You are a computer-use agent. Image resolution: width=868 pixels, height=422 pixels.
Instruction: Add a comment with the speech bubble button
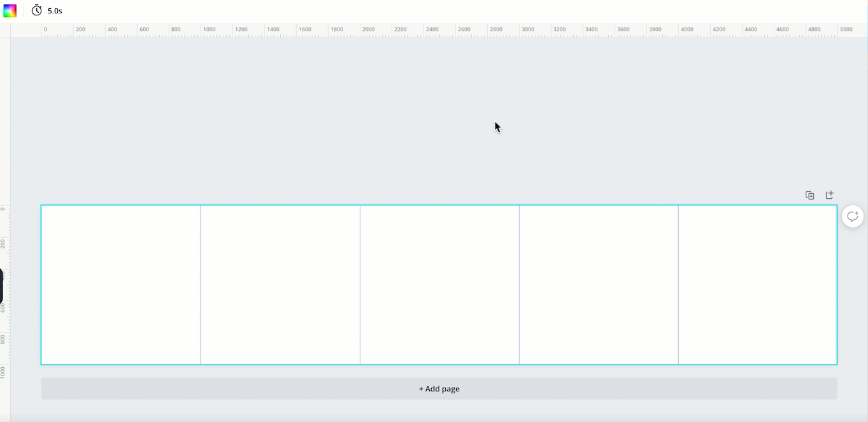(852, 217)
